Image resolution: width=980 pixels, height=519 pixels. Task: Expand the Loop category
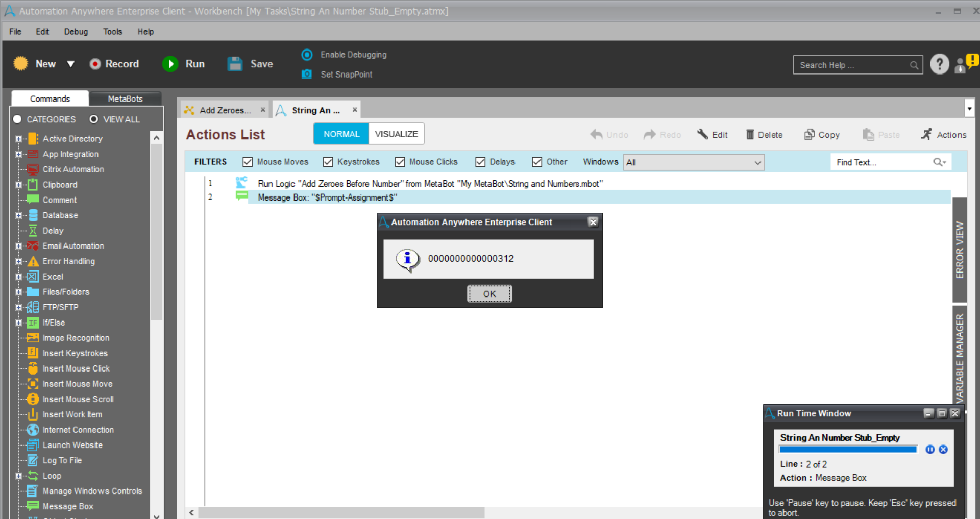[x=19, y=476]
